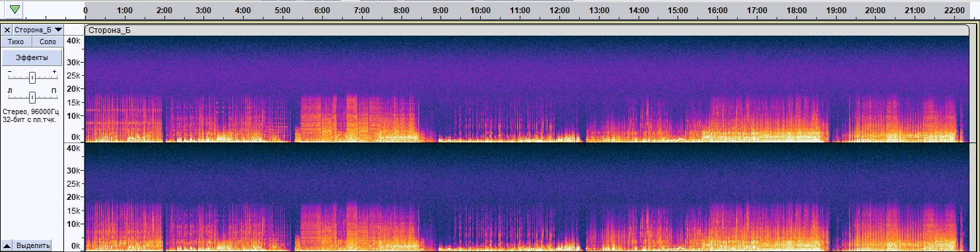Click the 5:00 mark on the timeline

pos(283,11)
